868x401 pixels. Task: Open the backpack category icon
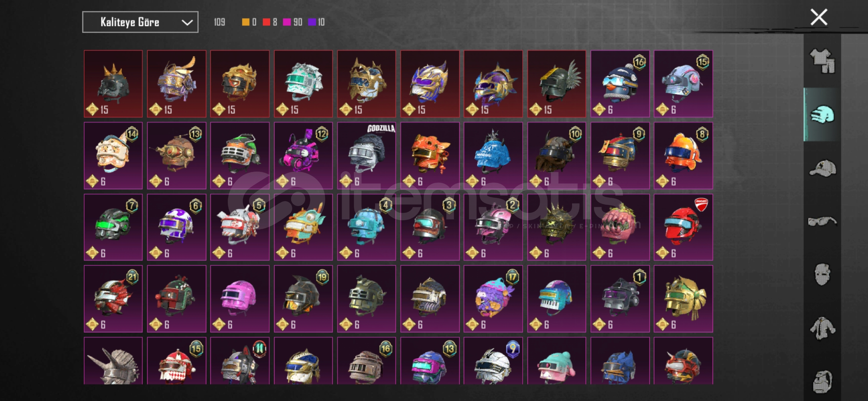[822, 381]
